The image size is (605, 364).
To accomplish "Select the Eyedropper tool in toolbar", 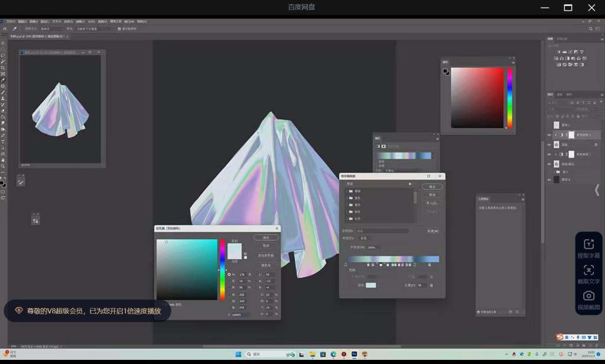I will (3, 80).
